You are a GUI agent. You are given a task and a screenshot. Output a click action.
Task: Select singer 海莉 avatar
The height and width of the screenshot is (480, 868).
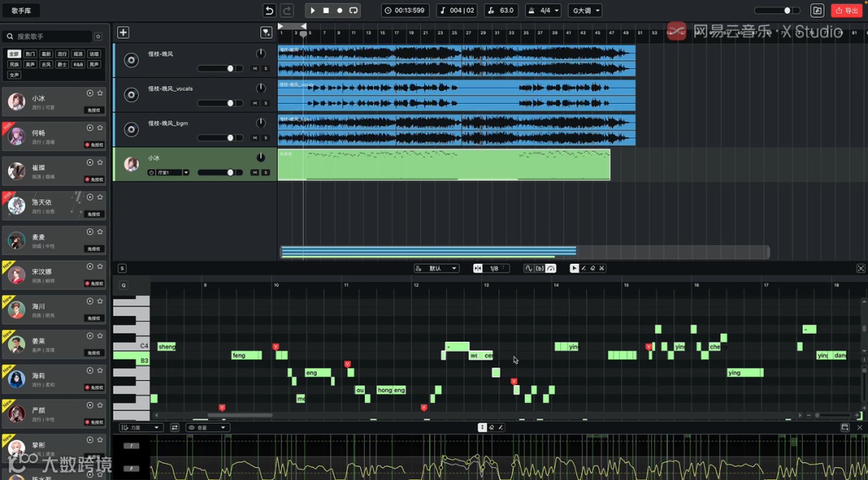pos(17,379)
